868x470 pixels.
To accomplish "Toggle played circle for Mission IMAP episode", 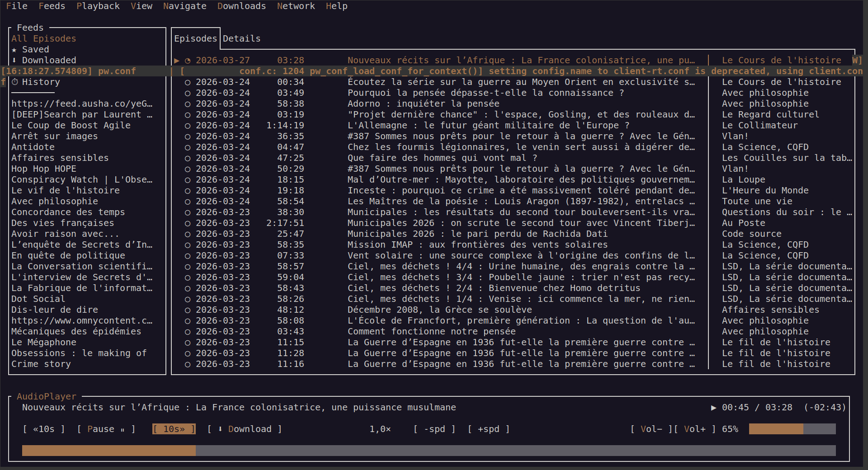I will (188, 245).
